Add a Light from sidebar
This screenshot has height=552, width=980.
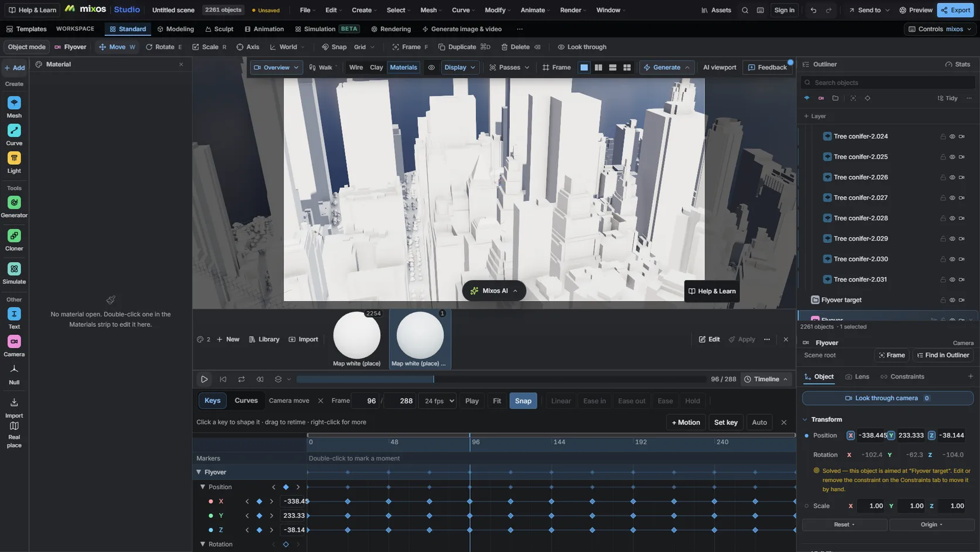pyautogui.click(x=14, y=162)
